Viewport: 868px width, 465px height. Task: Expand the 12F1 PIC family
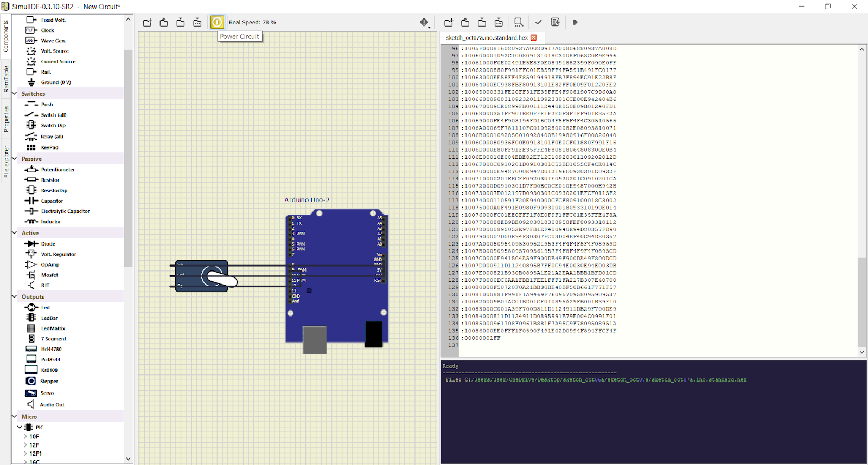(25, 454)
